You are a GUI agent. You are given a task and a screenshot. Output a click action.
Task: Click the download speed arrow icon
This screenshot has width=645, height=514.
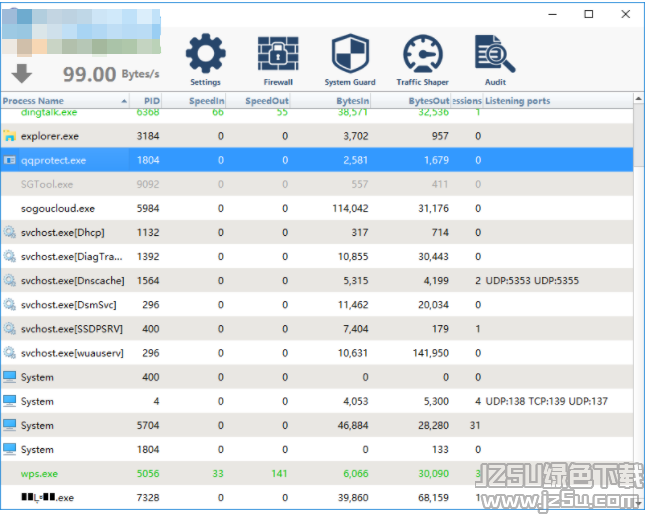[x=22, y=73]
